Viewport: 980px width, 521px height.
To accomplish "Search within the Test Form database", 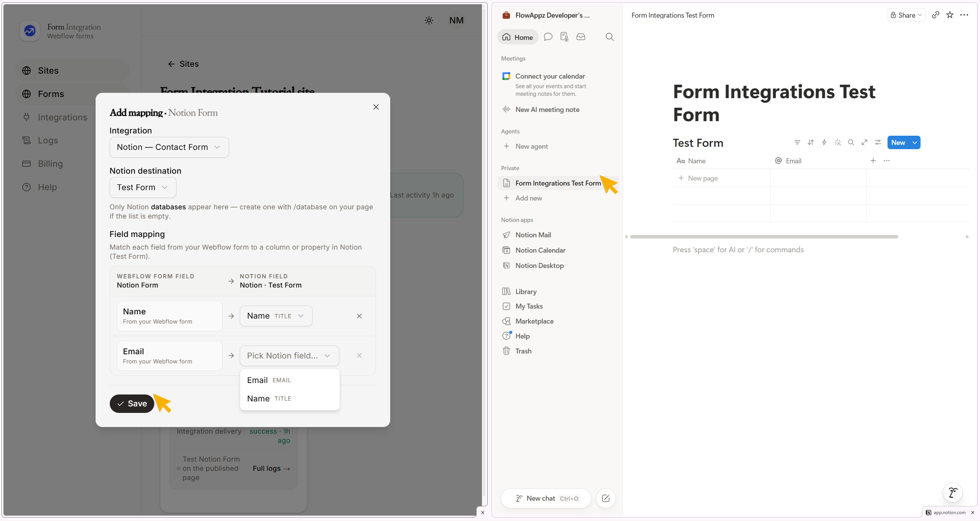I will (x=851, y=143).
